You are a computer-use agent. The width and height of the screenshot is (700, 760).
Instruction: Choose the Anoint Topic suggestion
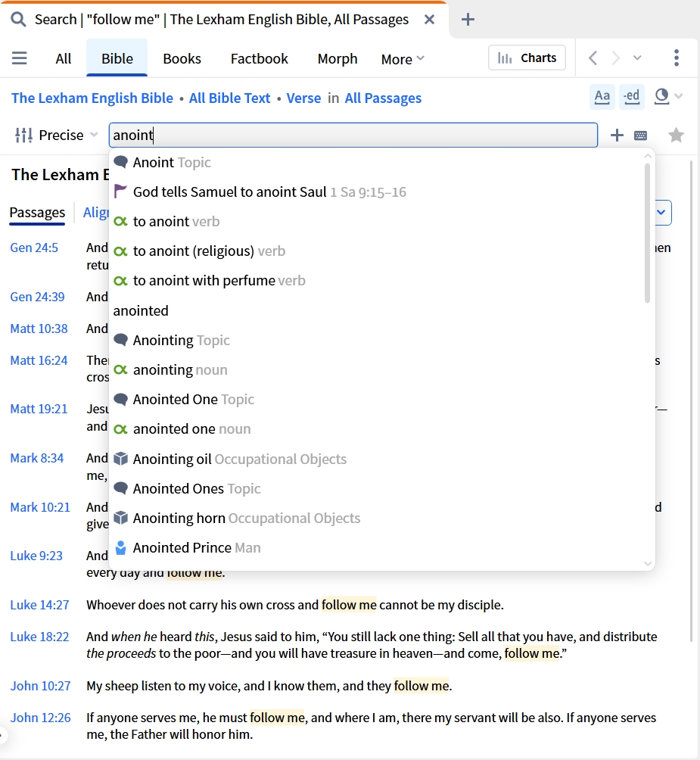[378, 163]
